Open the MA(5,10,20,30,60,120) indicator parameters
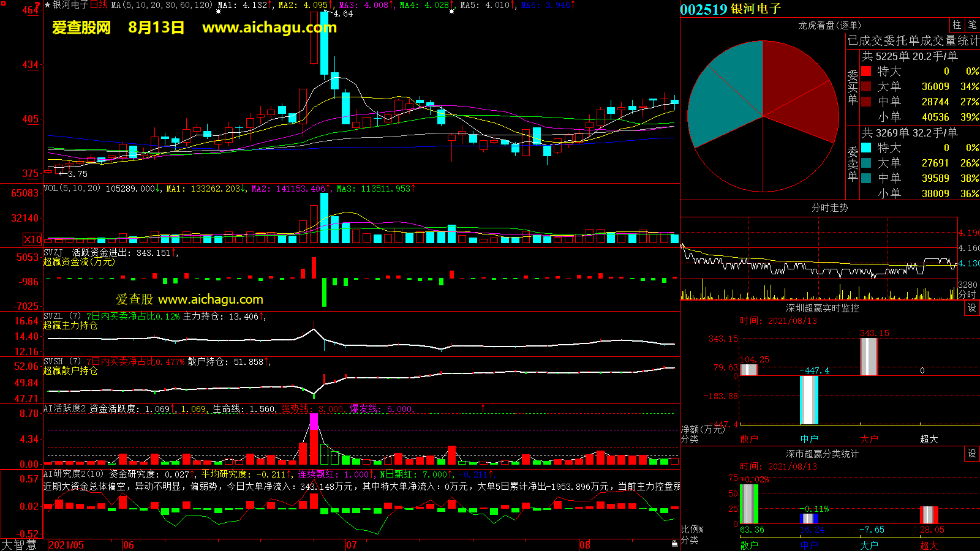The width and height of the screenshot is (980, 551). click(162, 5)
